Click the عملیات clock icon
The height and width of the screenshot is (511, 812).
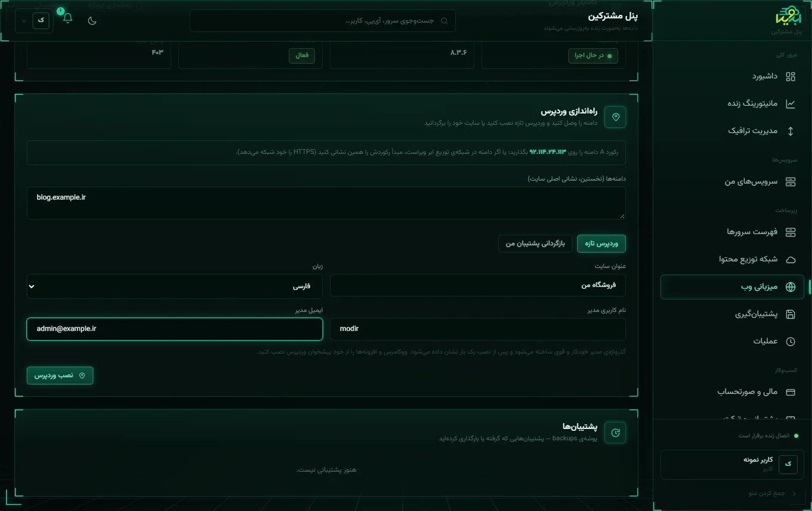point(790,342)
